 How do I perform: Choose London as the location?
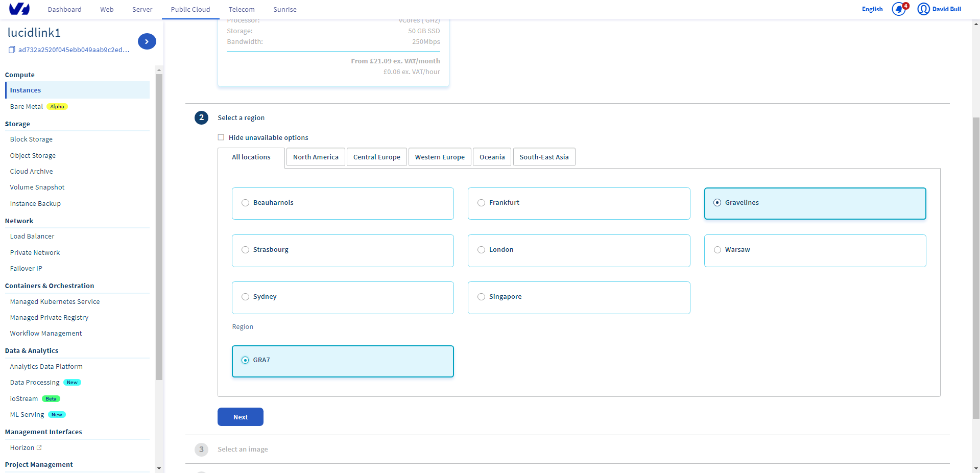pyautogui.click(x=579, y=250)
